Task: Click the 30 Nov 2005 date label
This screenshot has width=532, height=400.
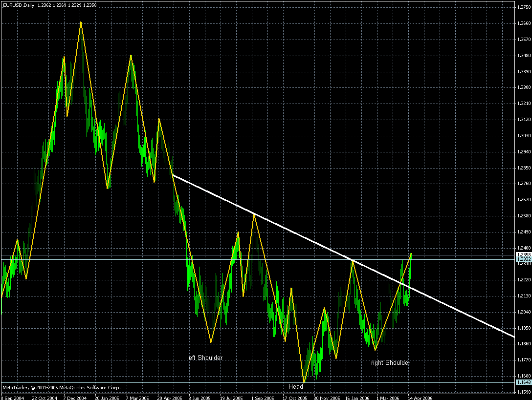Action: click(x=327, y=398)
